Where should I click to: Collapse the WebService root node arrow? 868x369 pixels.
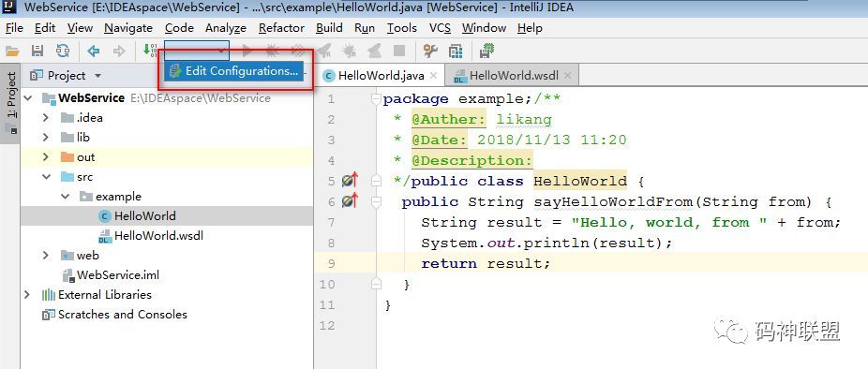pyautogui.click(x=27, y=98)
